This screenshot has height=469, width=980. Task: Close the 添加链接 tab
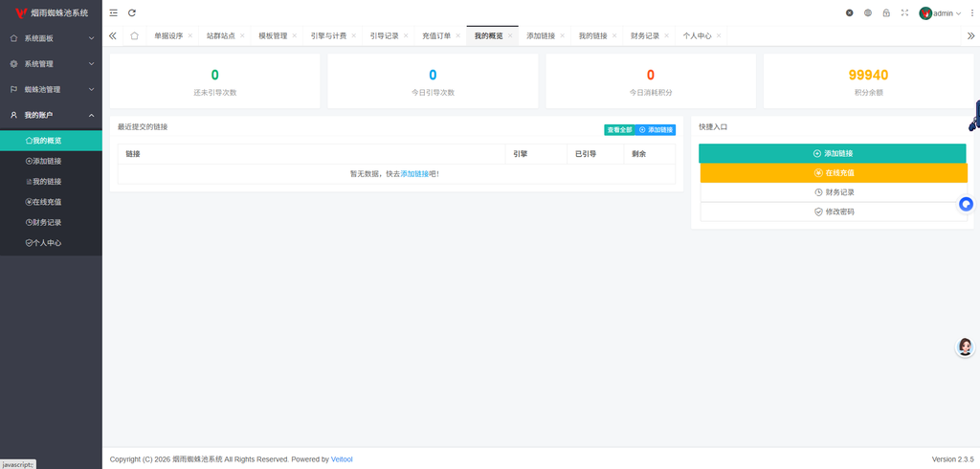pyautogui.click(x=562, y=35)
